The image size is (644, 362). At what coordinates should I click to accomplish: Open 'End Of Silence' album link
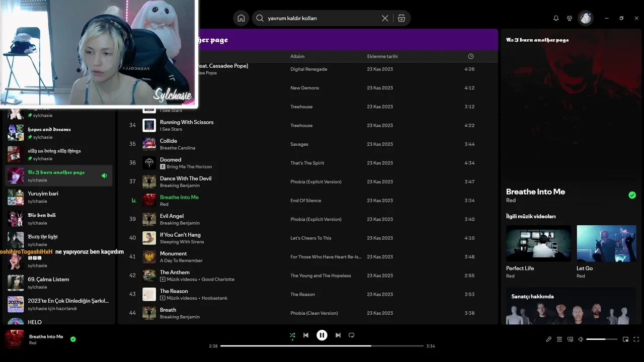pyautogui.click(x=306, y=201)
